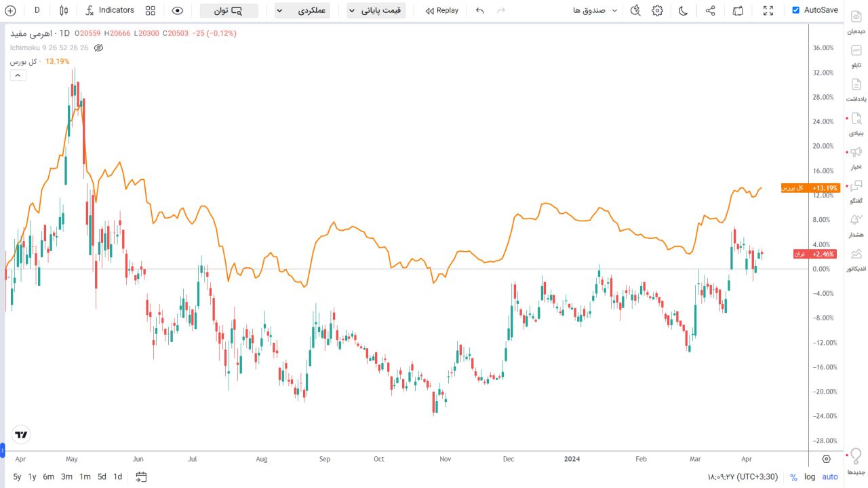Select the 5y time range
This screenshot has height=488, width=868.
pos(17,476)
